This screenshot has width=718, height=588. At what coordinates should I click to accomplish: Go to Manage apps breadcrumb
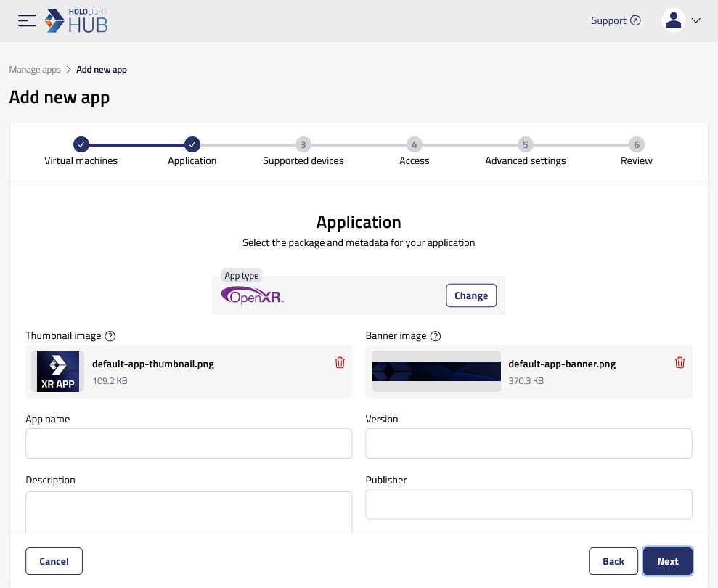(x=35, y=70)
